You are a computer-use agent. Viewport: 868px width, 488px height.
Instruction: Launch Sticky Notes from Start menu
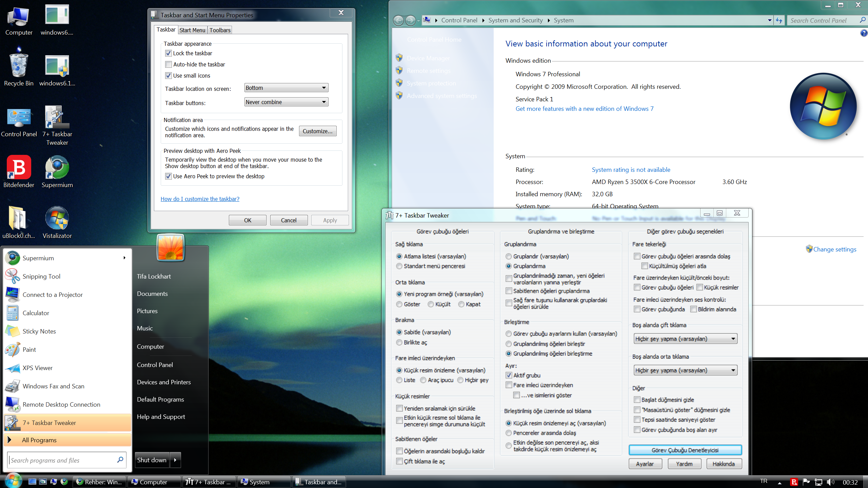click(x=39, y=331)
